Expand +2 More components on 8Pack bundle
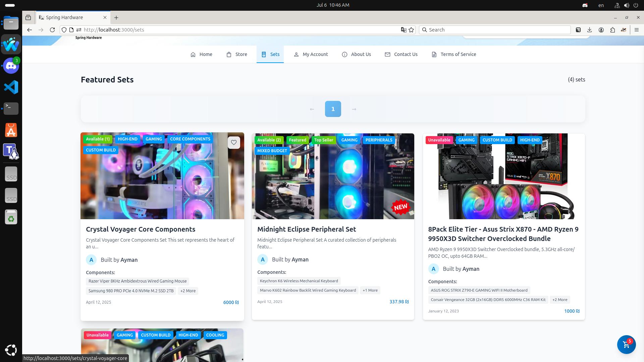644x362 pixels. [x=560, y=300]
